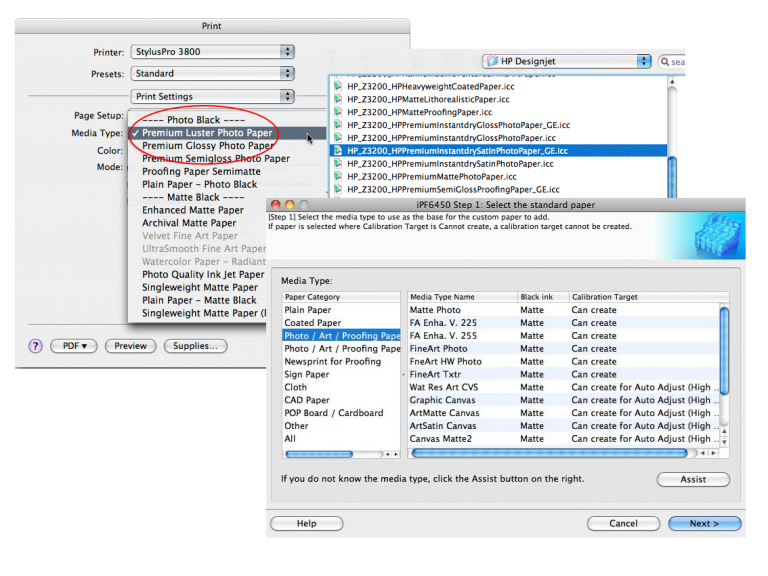Click the HP Designjet folder icon
This screenshot has width=768, height=576.
pyautogui.click(x=492, y=61)
